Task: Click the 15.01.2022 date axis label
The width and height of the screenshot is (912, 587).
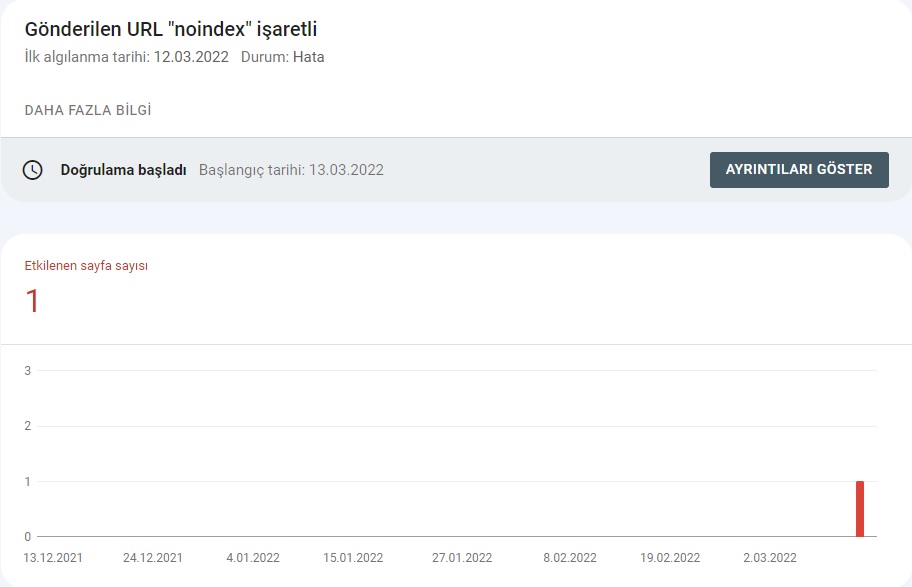Action: pos(353,558)
